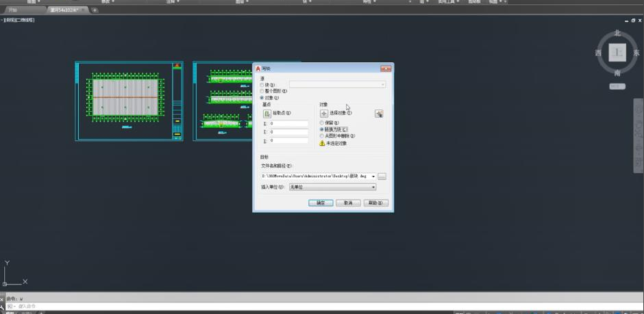The height and width of the screenshot is (314, 644).
Task: Select the 块 block source radio button
Action: [262, 85]
